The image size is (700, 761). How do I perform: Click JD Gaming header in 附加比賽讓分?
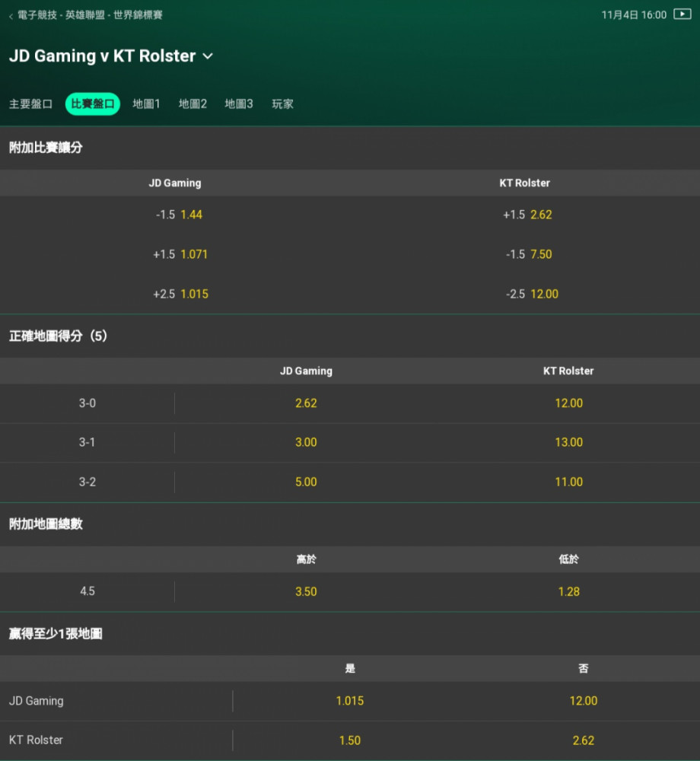click(175, 183)
